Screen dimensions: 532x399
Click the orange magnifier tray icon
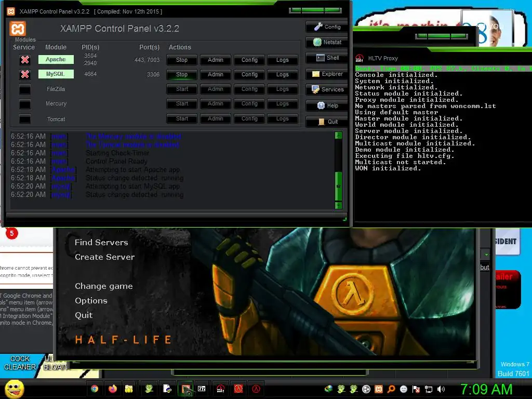point(391,389)
